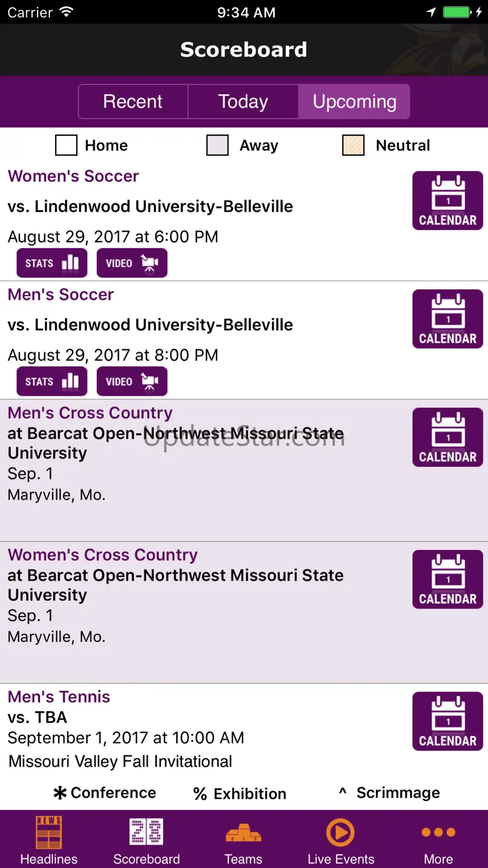Add Men's Cross Country meet to calendar

tap(447, 437)
